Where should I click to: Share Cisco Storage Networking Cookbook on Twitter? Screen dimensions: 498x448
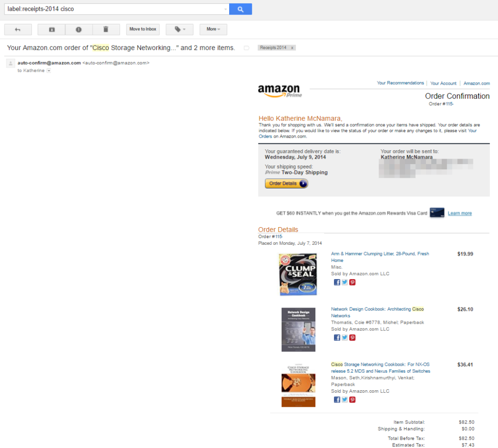tap(345, 400)
